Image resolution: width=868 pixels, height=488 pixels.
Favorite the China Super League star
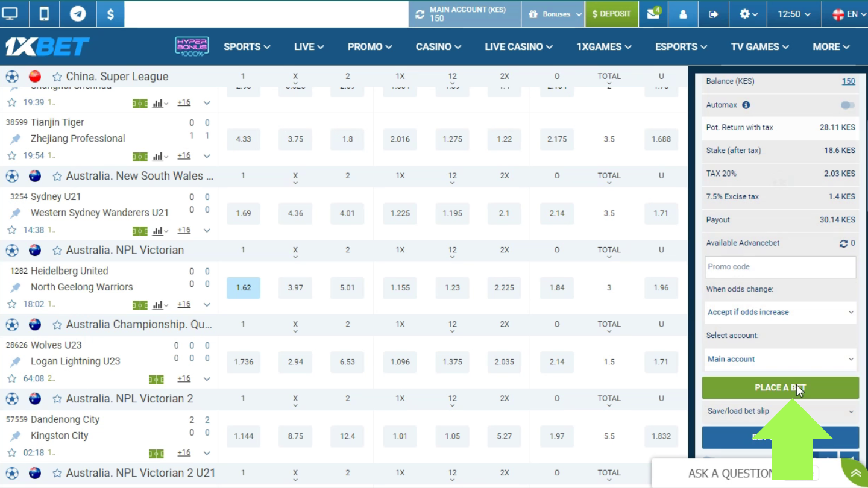point(57,77)
